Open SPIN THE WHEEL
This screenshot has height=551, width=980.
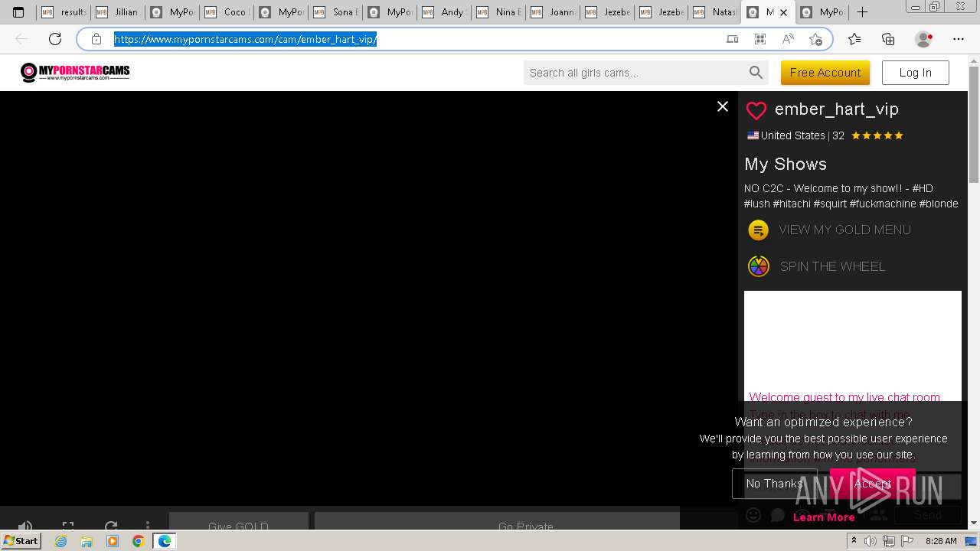pos(832,266)
